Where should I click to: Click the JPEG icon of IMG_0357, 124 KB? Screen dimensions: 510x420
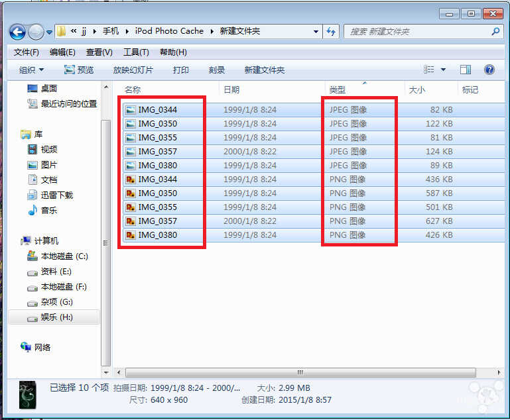click(x=131, y=152)
